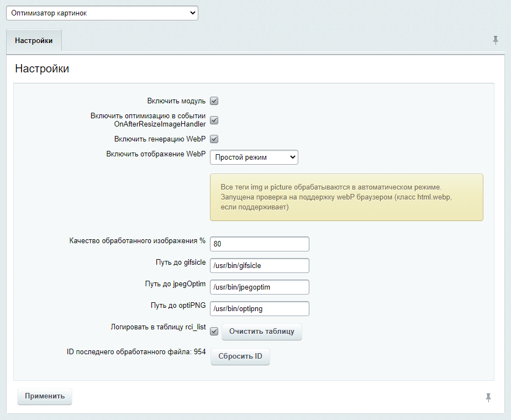511x420 pixels.
Task: Focus the image quality percent field
Action: tap(260, 244)
